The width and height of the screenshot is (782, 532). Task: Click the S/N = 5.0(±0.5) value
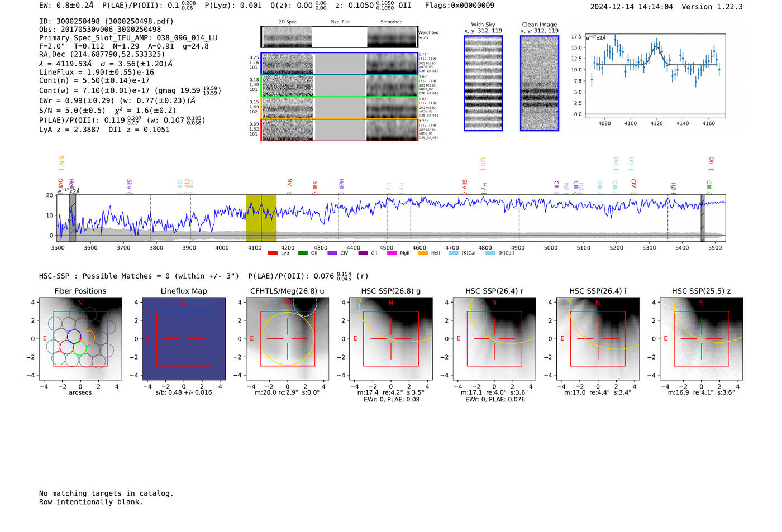[72, 111]
